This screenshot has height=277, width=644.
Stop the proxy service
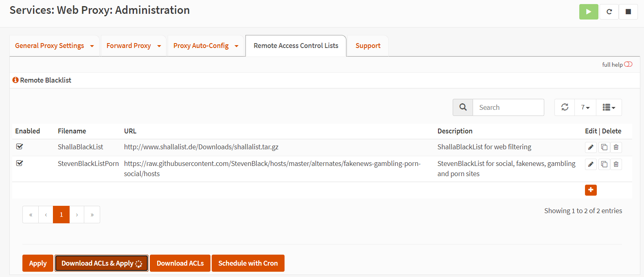(x=628, y=12)
